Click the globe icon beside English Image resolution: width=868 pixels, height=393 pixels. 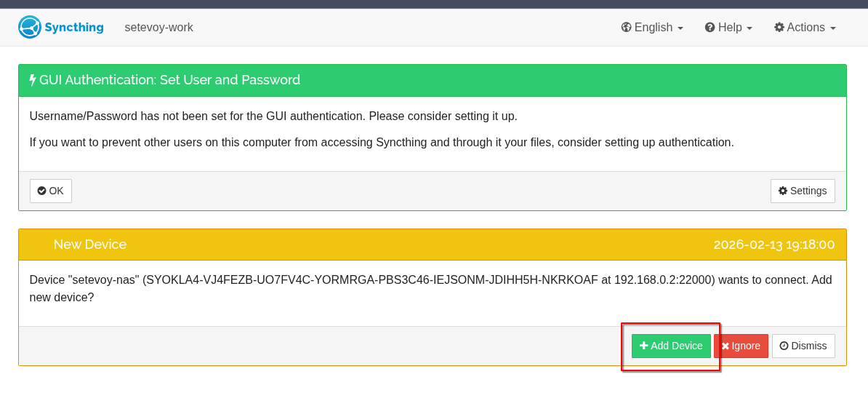[626, 28]
